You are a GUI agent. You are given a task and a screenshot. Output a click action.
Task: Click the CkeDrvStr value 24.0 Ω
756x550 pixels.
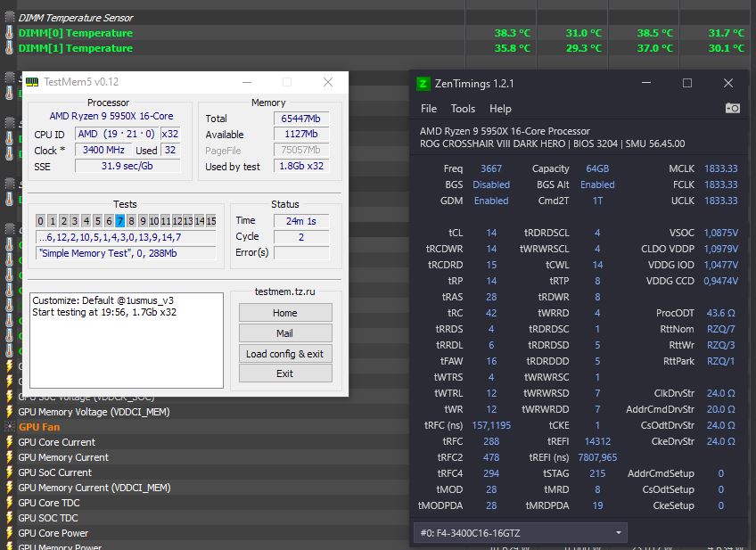tap(721, 441)
